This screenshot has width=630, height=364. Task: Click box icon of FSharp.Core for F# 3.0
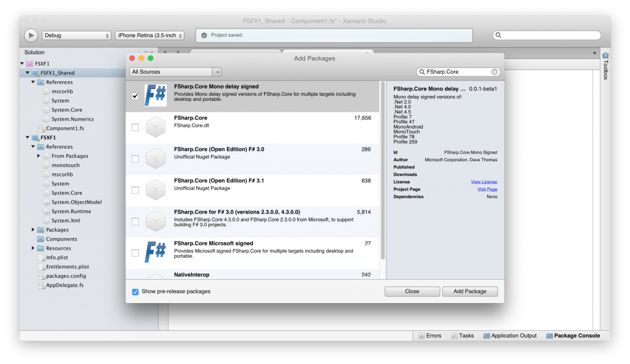pos(156,221)
